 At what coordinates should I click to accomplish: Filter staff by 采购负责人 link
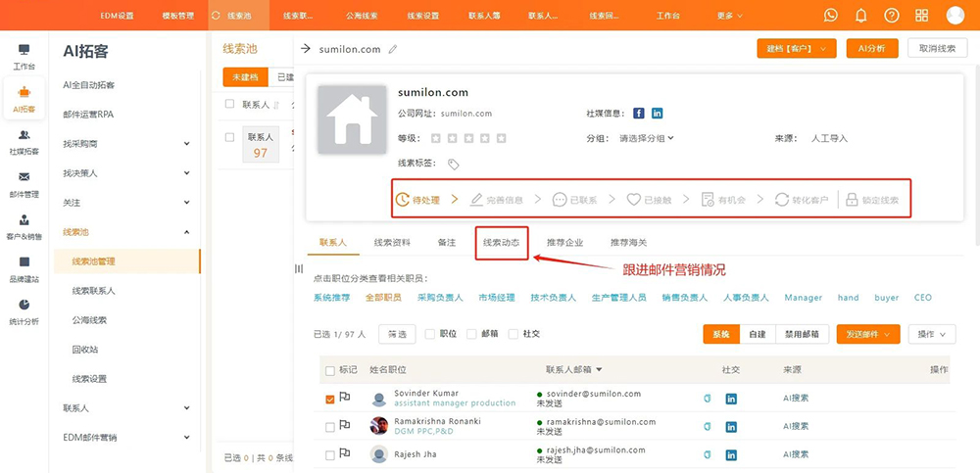pos(440,298)
